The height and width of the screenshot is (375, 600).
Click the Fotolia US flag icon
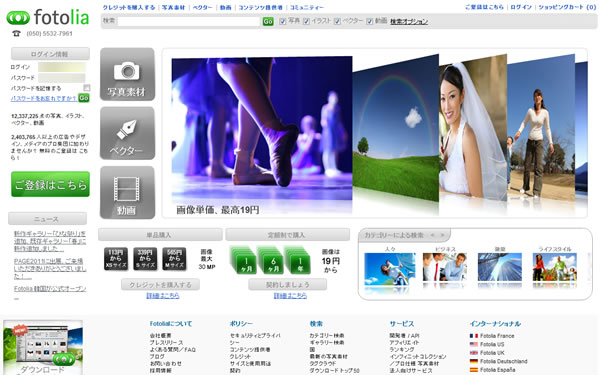pos(474,344)
